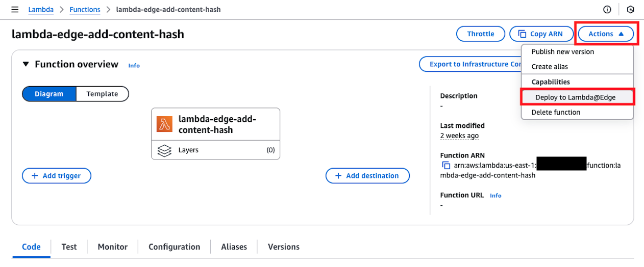Click the Copy ARN button
This screenshot has width=644, height=267.
541,34
